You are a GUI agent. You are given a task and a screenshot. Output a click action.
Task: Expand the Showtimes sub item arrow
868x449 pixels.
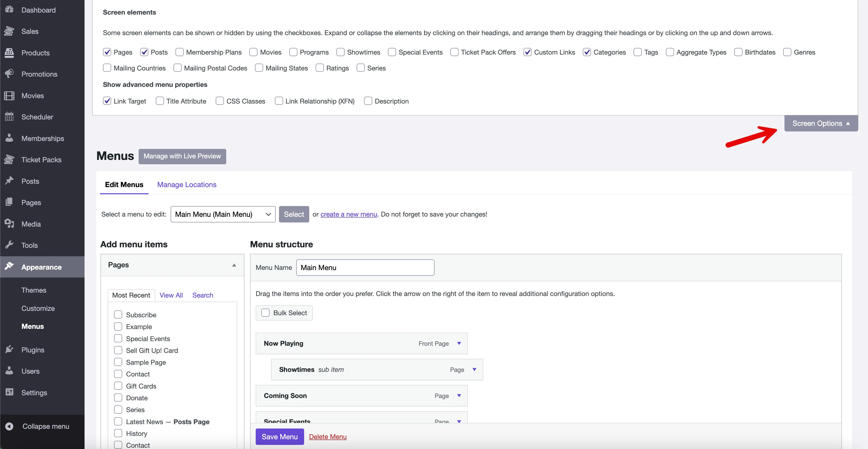[474, 370]
